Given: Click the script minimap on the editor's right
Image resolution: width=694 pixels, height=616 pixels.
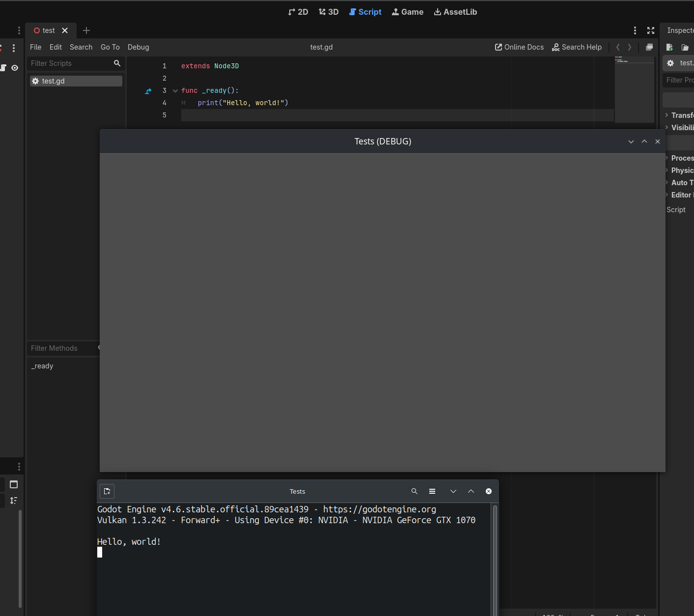Looking at the screenshot, I should 634,88.
